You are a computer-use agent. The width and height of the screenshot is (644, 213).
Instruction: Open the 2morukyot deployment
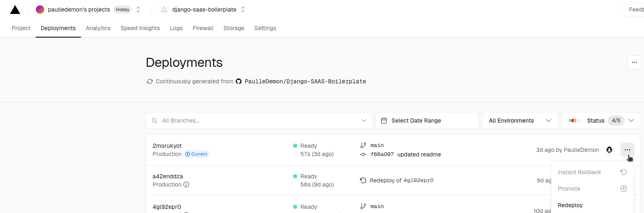[x=167, y=146]
